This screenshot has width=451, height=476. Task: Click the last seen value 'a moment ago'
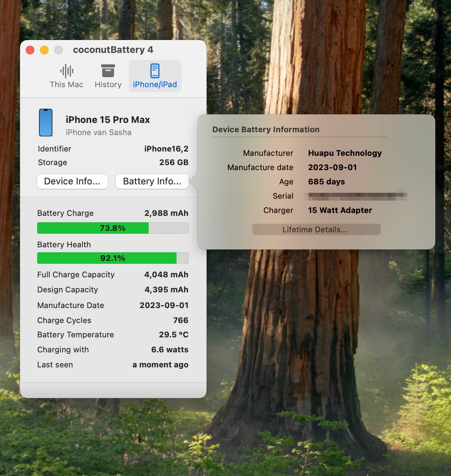(x=160, y=365)
